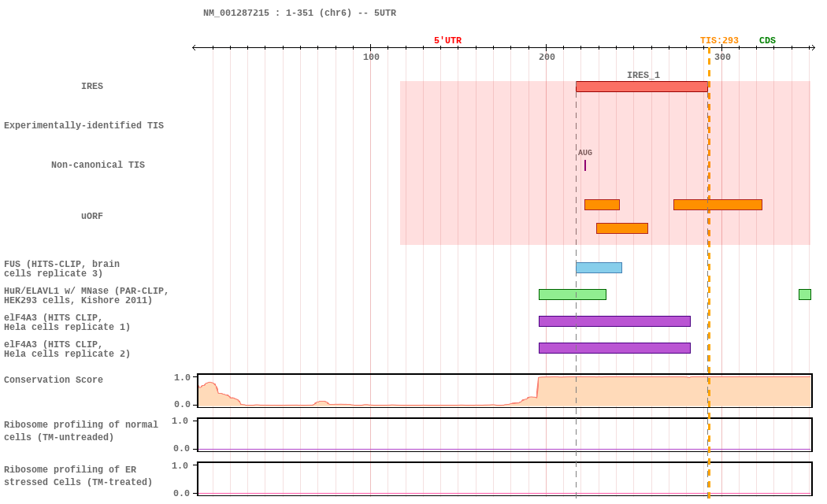The image size is (827, 504).
Task: Click the TM-untreated ribosome profiling track
Action: tap(504, 435)
